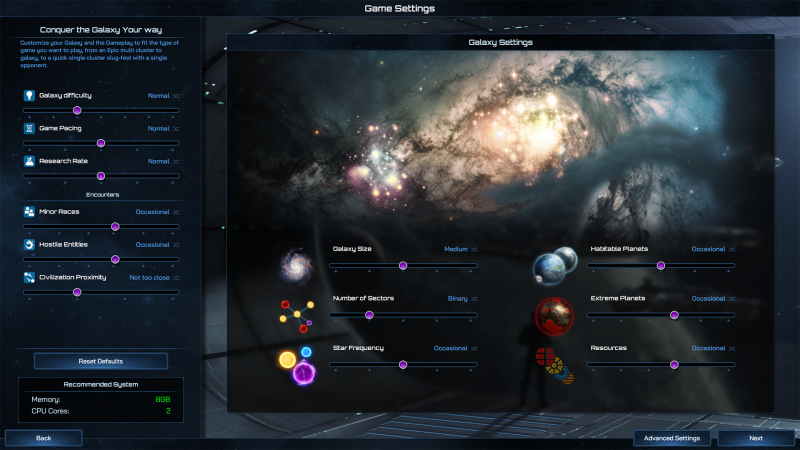Click the Resources symbols icon
The width and height of the screenshot is (800, 450).
tap(554, 365)
